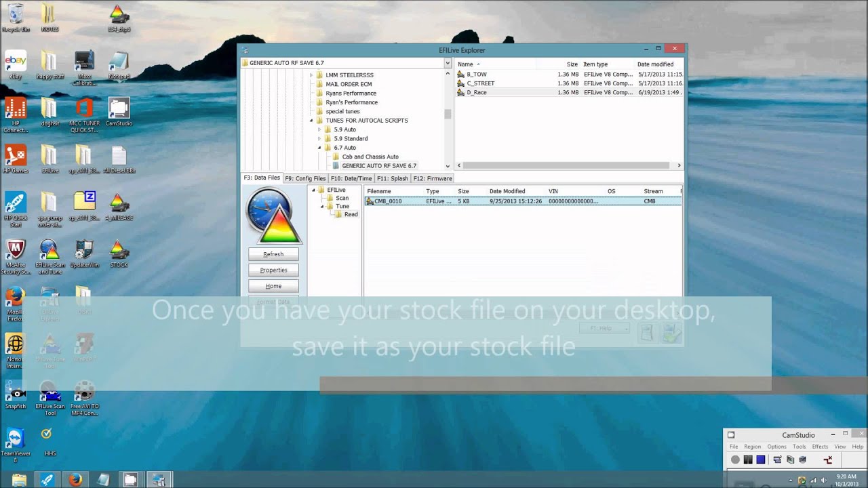Expand the 5.9 Standard folder
This screenshot has width=868, height=488.
[319, 138]
